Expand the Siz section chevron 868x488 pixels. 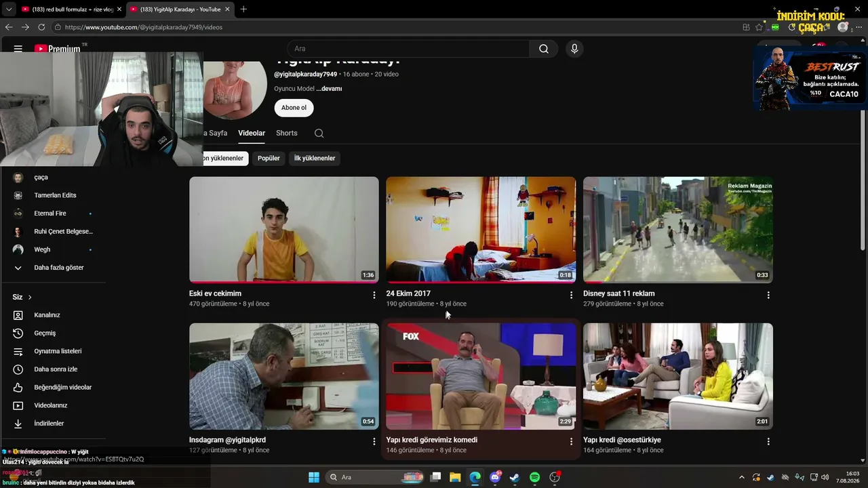coord(30,298)
